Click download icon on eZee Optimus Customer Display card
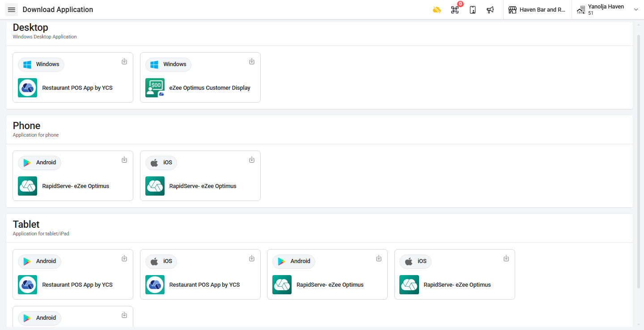The width and height of the screenshot is (644, 330). (252, 62)
